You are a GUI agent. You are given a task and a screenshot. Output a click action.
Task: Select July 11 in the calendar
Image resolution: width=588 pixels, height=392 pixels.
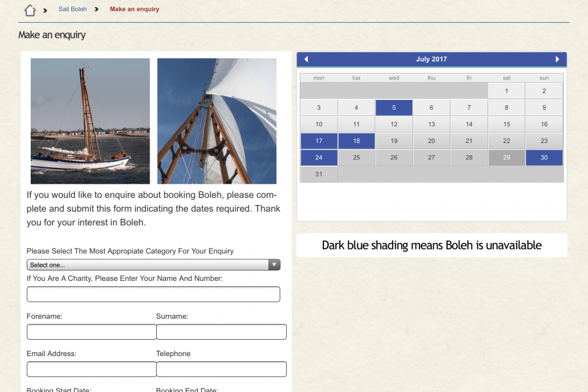click(356, 124)
